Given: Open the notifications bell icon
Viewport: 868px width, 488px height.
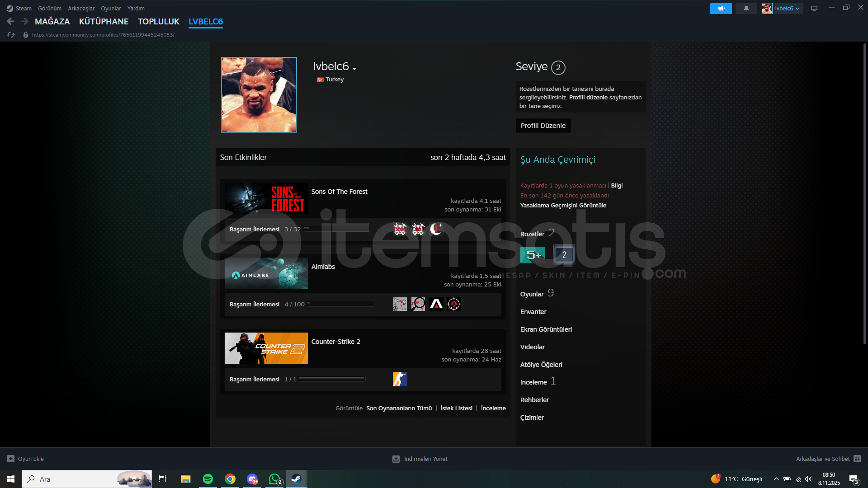Looking at the screenshot, I should [x=746, y=9].
